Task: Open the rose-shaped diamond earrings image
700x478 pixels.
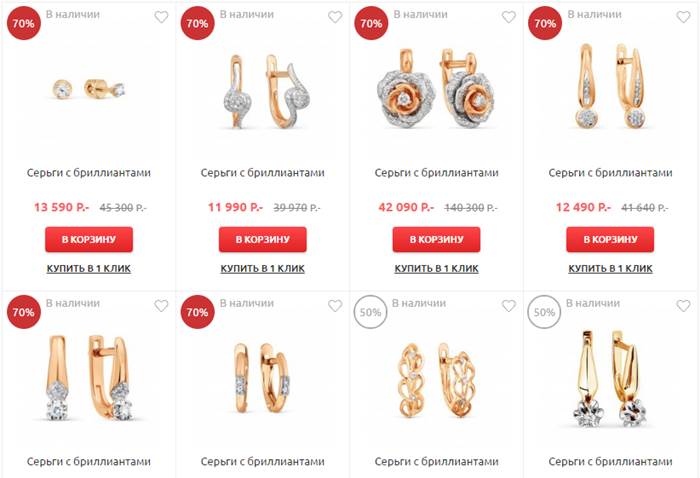Action: [x=436, y=89]
